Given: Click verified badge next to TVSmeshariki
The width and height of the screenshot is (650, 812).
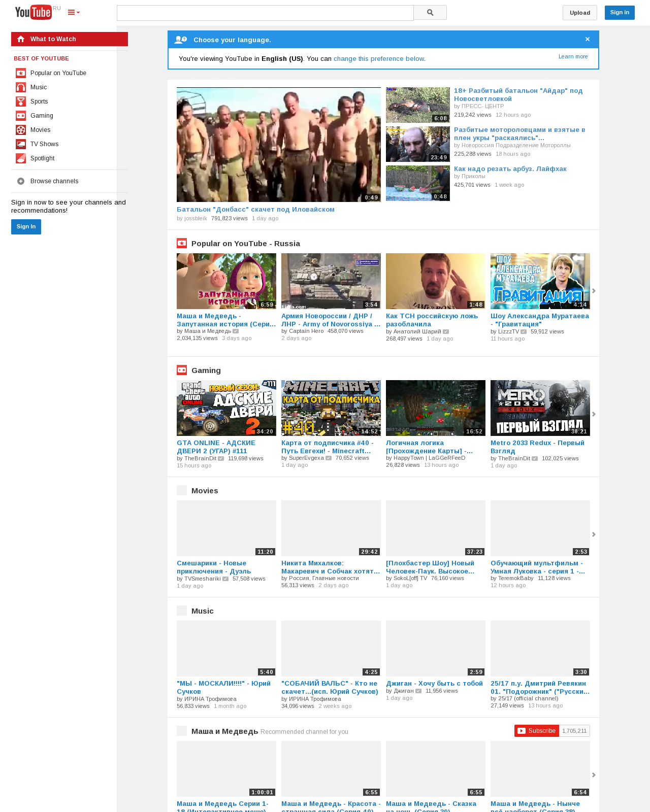Looking at the screenshot, I should click(x=225, y=579).
